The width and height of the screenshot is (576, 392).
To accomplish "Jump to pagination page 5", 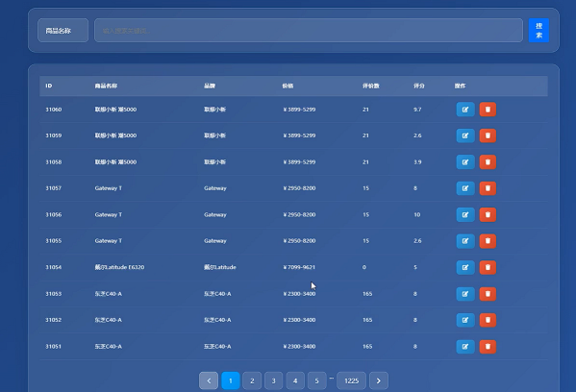I will click(316, 380).
